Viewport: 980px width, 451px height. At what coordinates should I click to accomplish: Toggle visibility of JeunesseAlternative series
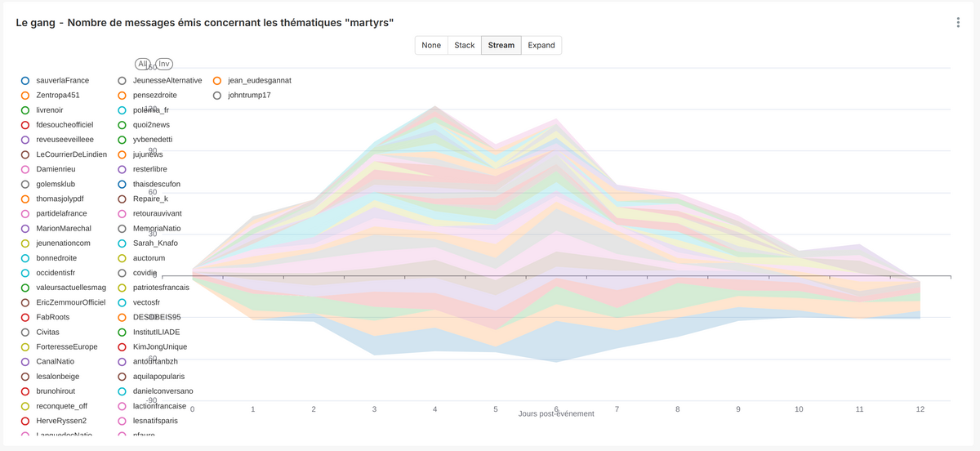122,81
